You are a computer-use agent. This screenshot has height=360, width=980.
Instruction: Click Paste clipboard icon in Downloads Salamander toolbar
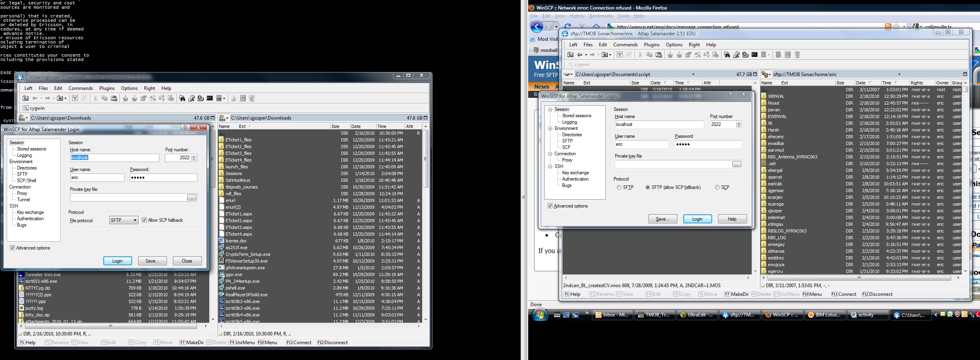[114, 98]
